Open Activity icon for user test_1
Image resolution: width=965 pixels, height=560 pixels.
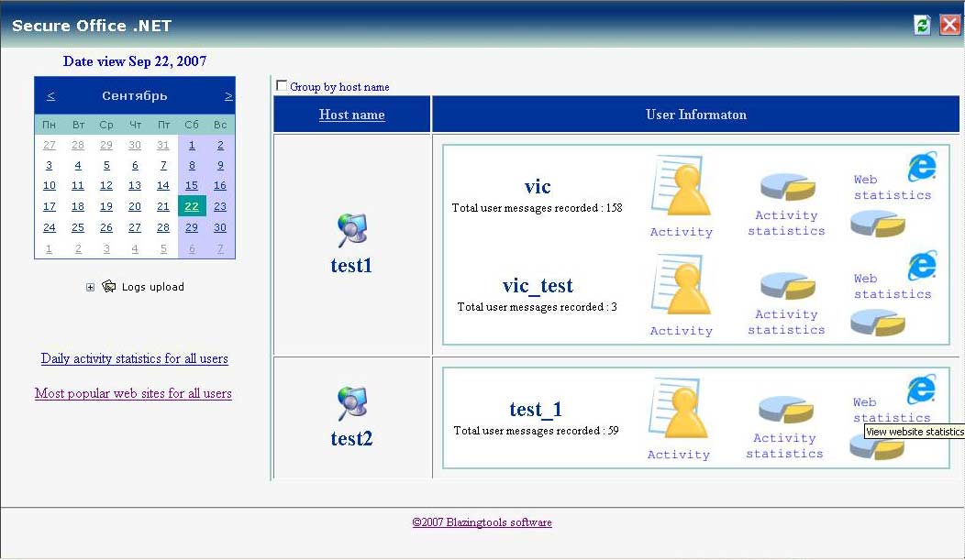(x=679, y=410)
